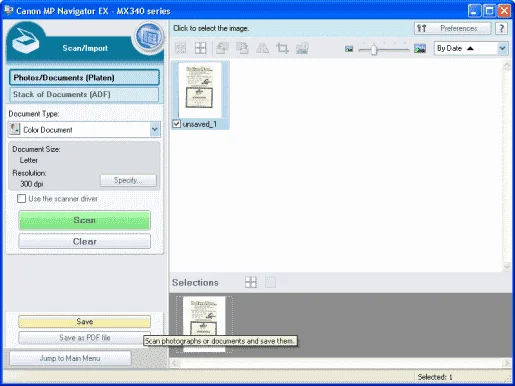Rotate image right using toolbar icon
515x386 pixels.
(242, 48)
